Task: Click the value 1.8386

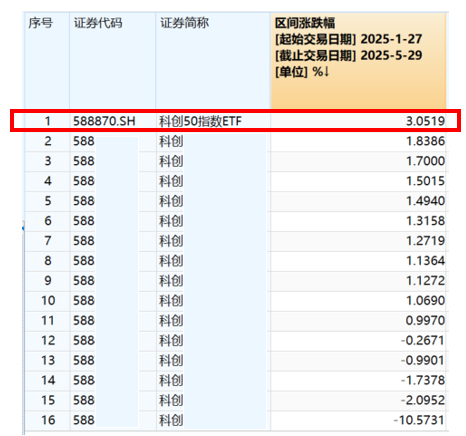Action: (x=425, y=141)
